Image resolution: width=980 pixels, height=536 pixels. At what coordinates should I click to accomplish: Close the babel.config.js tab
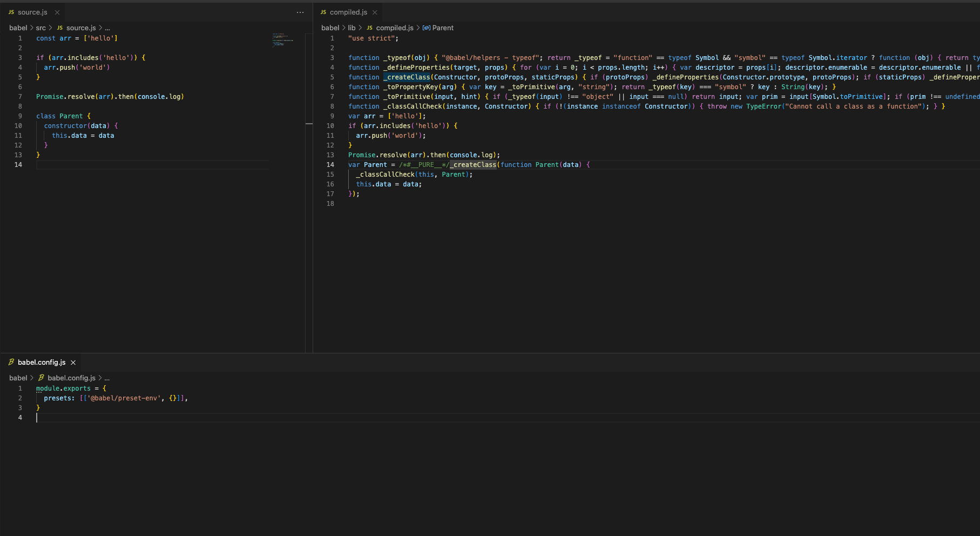click(73, 363)
